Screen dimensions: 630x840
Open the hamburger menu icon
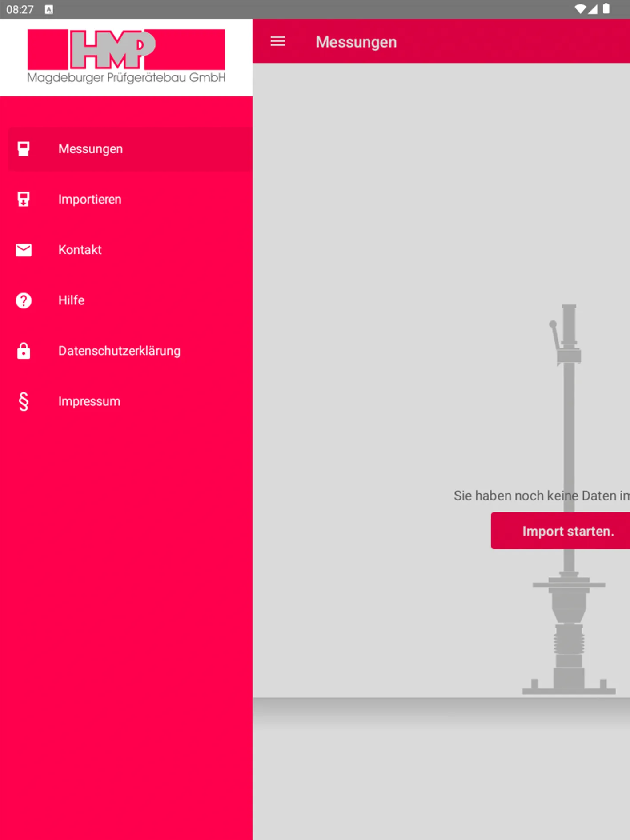(x=278, y=41)
